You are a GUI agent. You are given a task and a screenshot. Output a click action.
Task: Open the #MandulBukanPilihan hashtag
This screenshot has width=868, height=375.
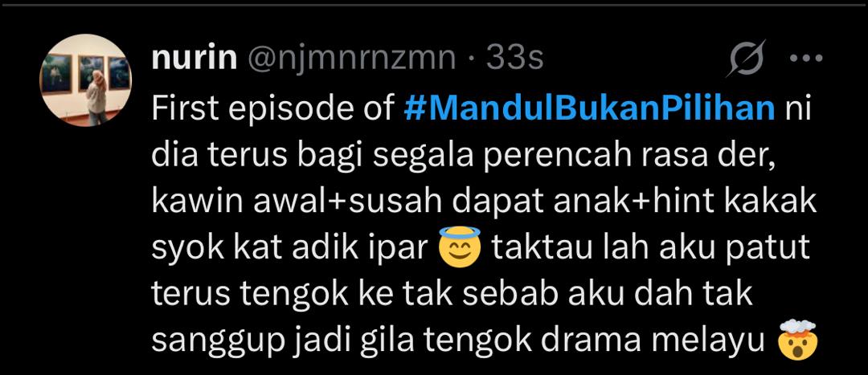[x=589, y=109]
